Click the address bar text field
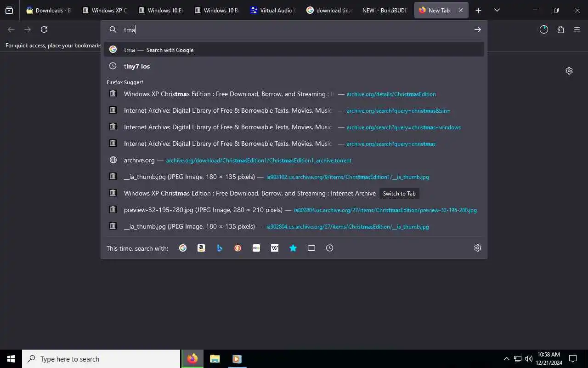 (296, 29)
